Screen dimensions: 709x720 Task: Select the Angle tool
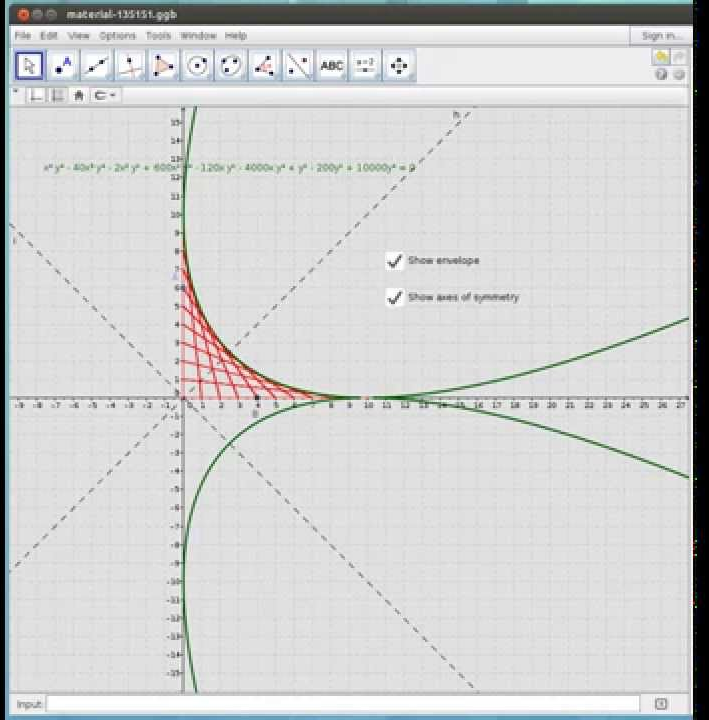264,66
